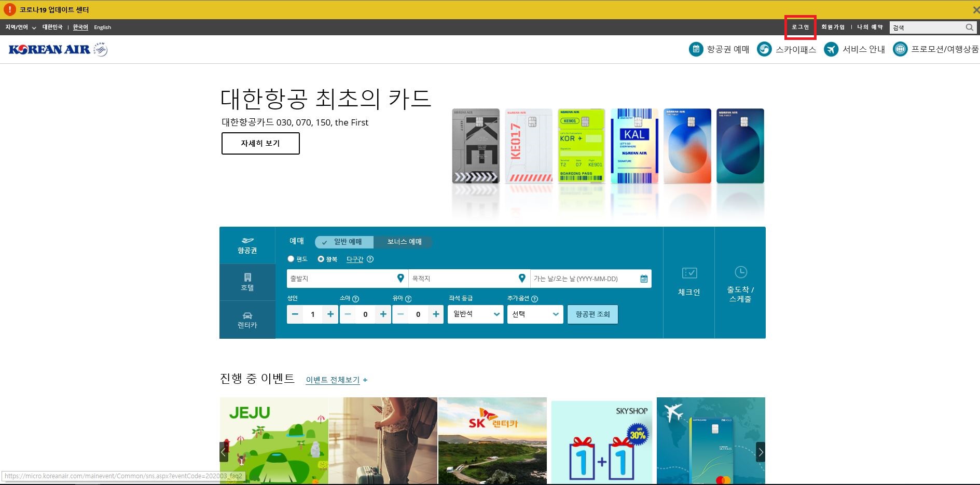Open the 출도착/스케줄 schedule panel
The image size is (980, 485).
click(740, 283)
